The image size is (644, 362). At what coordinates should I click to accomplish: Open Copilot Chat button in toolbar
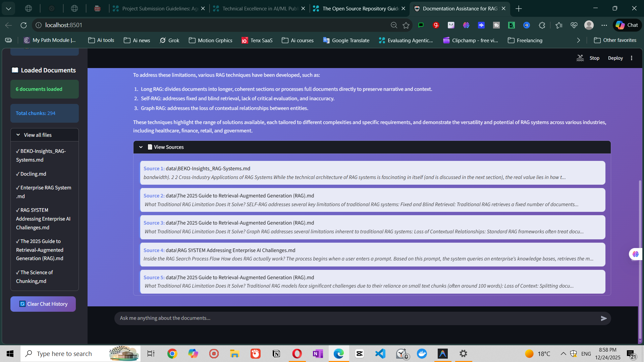pos(627,25)
